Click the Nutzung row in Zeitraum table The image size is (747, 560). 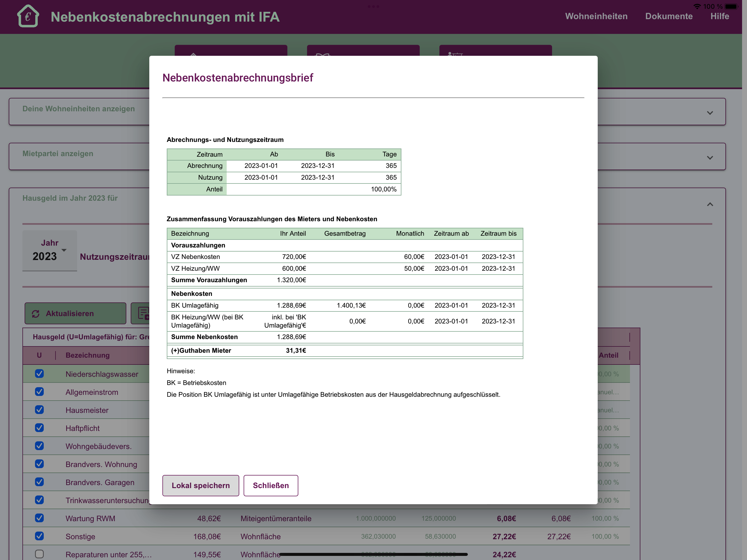[284, 178]
